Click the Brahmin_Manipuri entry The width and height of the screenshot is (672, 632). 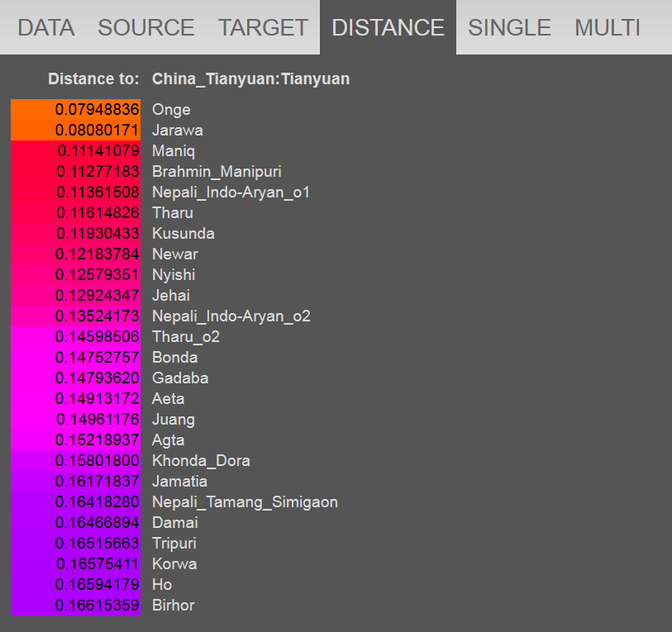[217, 171]
